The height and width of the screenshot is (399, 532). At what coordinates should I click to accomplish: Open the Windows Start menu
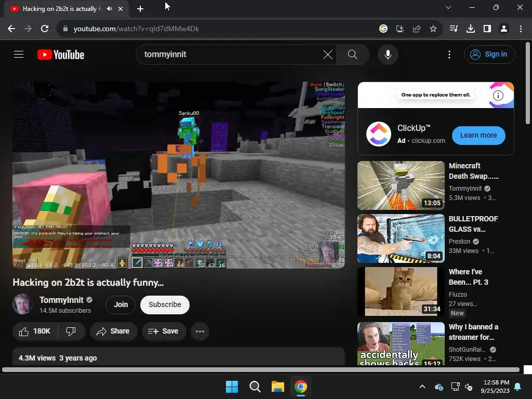232,387
